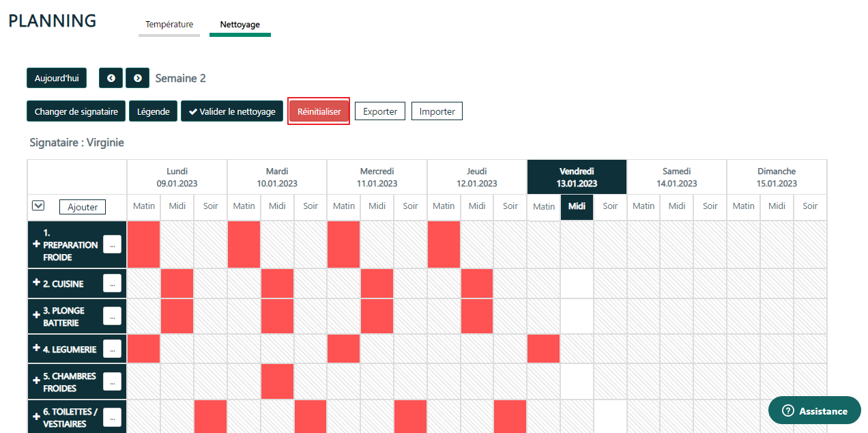Open options menu for Plonge Batterie
Image resolution: width=868 pixels, height=433 pixels.
tap(112, 316)
